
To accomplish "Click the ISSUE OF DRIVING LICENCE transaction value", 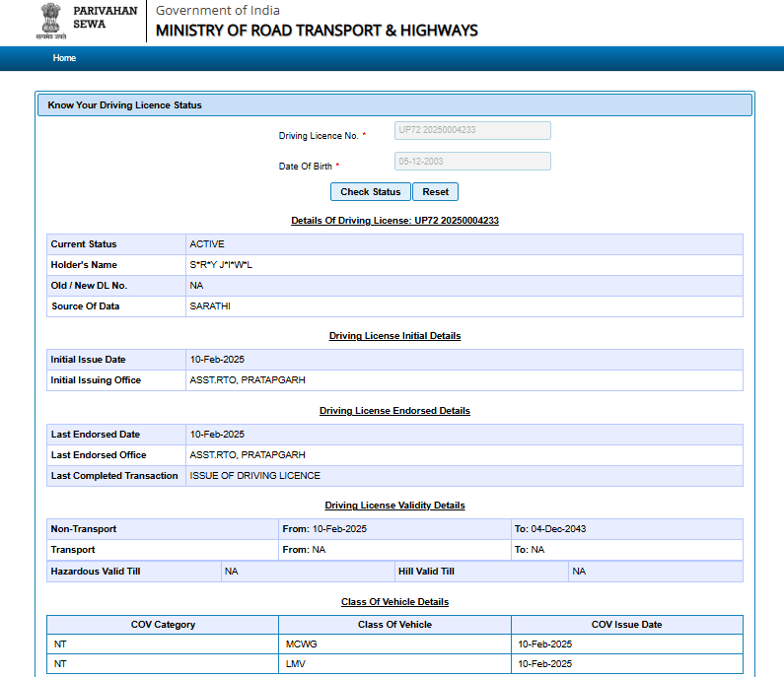I will (x=254, y=476).
